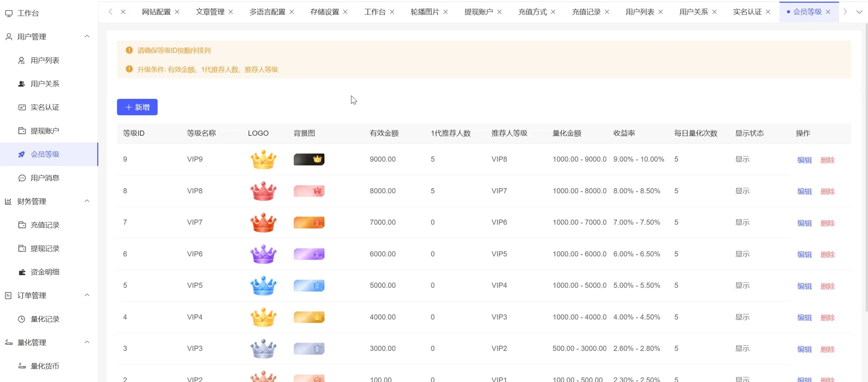Open 资金明细 wallet icon item
Screen dimensions: 868x382
[22, 272]
